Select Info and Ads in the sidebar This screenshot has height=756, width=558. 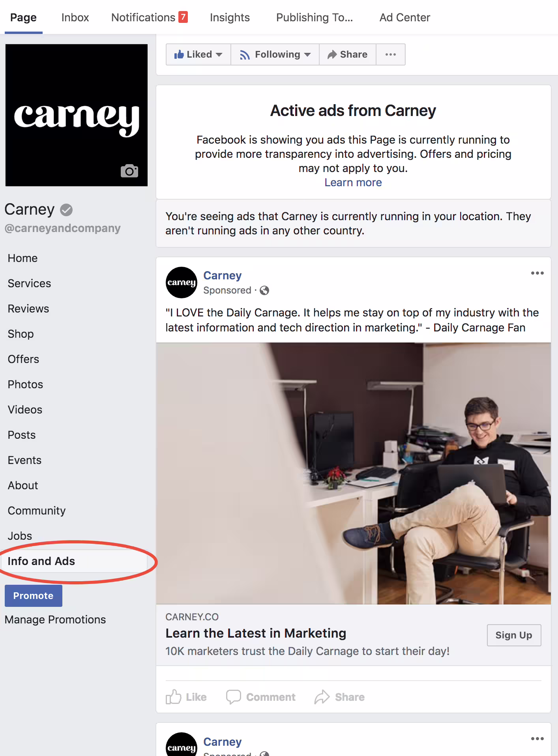click(74, 561)
